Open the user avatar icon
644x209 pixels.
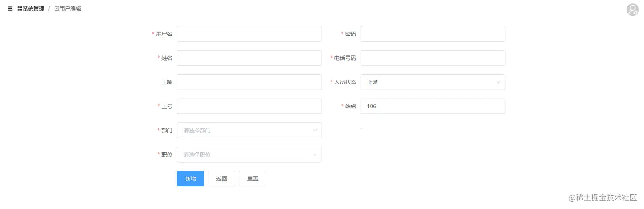pyautogui.click(x=632, y=9)
